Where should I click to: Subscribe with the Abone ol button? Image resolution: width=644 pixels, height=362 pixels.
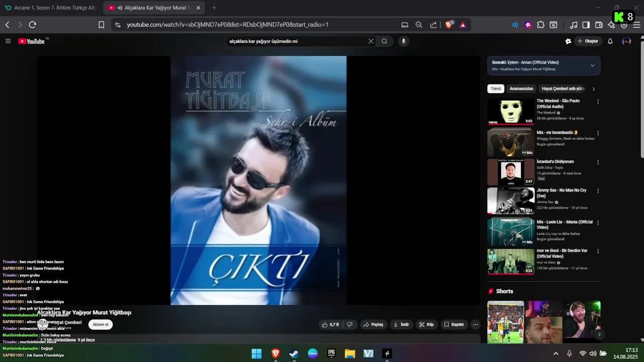pos(101,324)
